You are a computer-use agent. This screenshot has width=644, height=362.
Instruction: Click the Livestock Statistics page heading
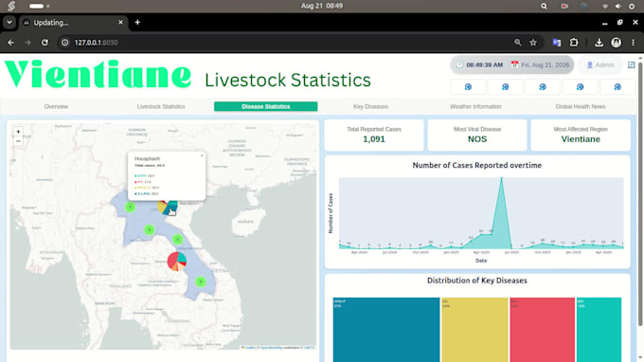tap(288, 81)
